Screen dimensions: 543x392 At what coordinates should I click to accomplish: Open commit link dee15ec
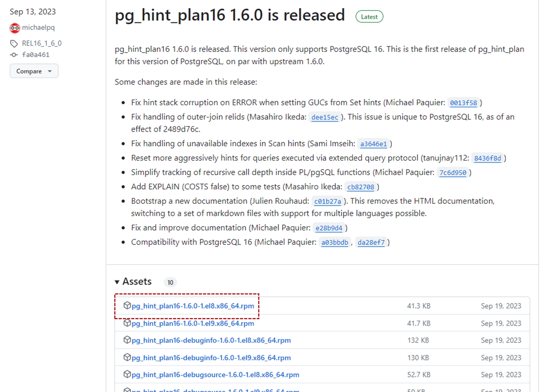pyautogui.click(x=324, y=117)
